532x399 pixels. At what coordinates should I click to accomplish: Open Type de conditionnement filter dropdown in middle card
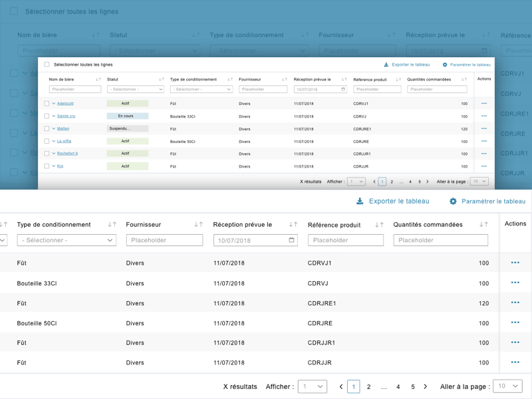(201, 89)
